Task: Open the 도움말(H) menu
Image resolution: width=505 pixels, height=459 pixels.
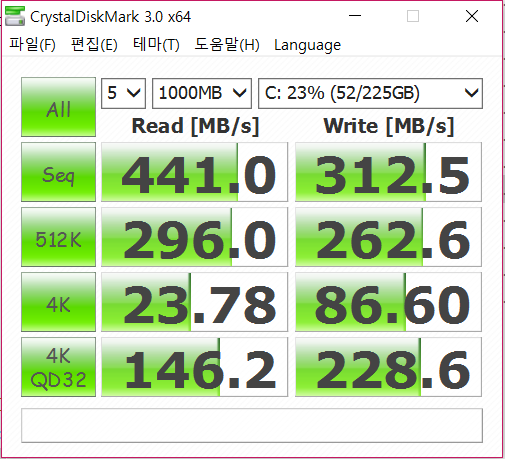Action: 227,44
